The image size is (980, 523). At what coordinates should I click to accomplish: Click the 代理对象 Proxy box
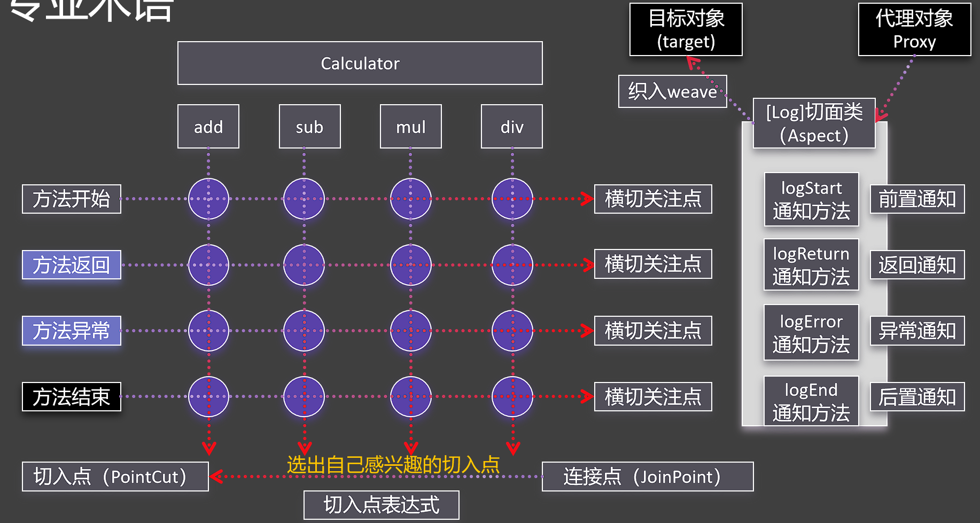click(x=914, y=29)
